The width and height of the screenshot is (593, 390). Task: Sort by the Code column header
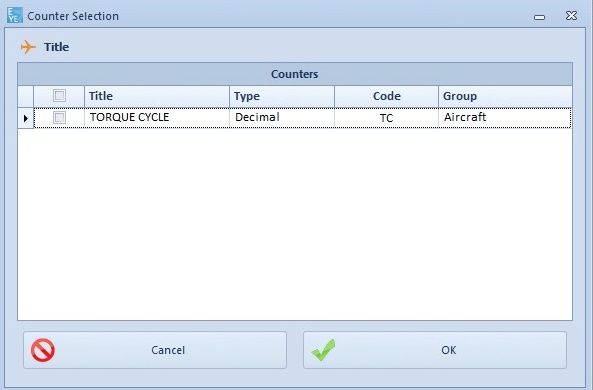[x=387, y=96]
